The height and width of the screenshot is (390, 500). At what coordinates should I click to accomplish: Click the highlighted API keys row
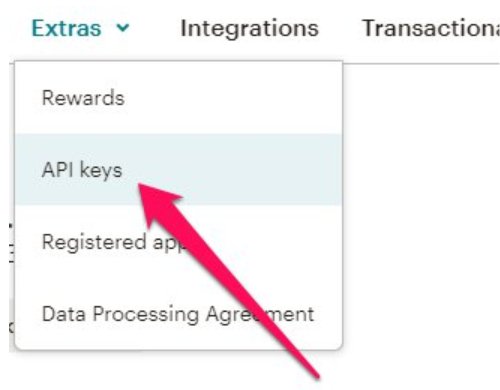click(178, 169)
